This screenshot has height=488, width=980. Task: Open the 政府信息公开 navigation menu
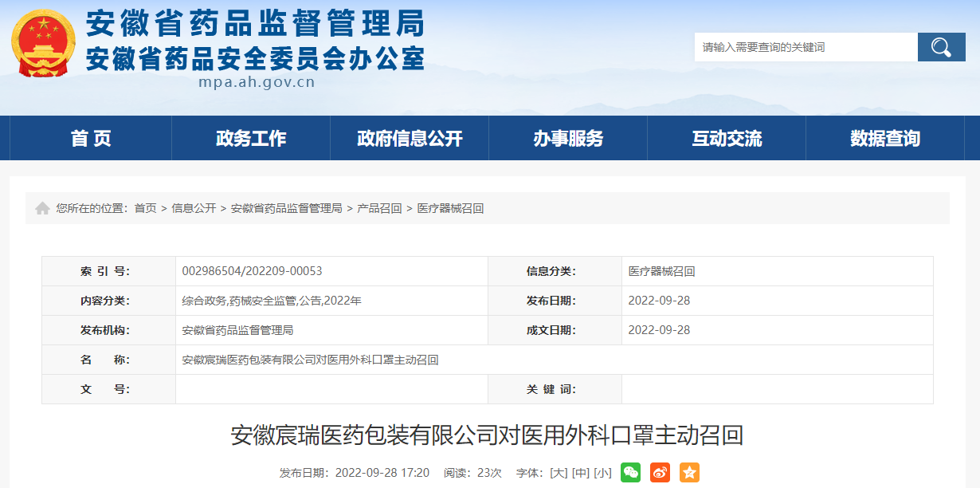(410, 138)
